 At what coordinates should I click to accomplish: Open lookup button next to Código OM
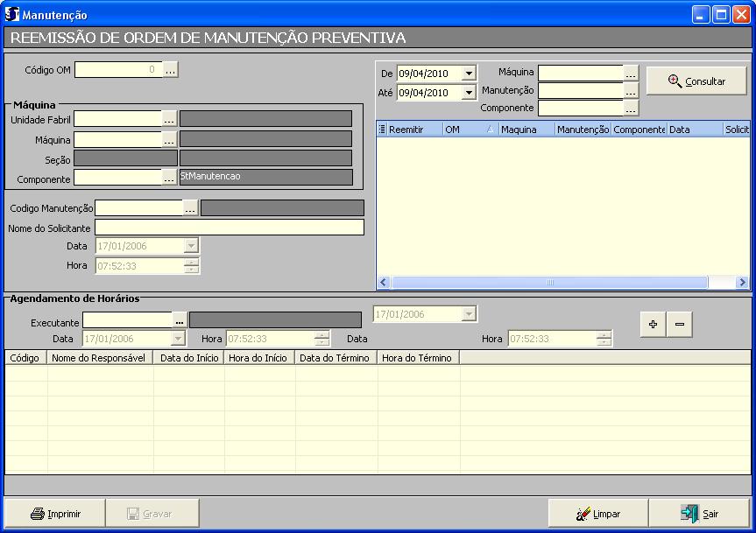click(x=171, y=69)
